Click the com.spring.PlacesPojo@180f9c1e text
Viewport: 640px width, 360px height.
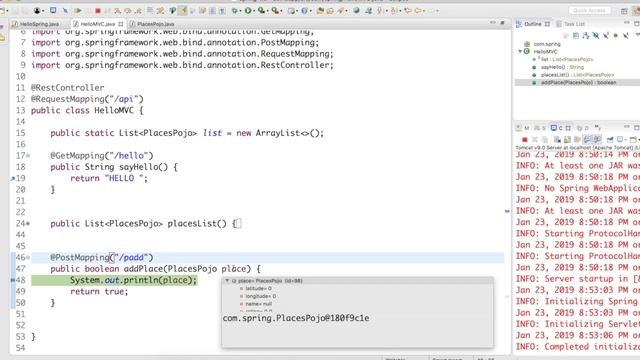pos(296,318)
